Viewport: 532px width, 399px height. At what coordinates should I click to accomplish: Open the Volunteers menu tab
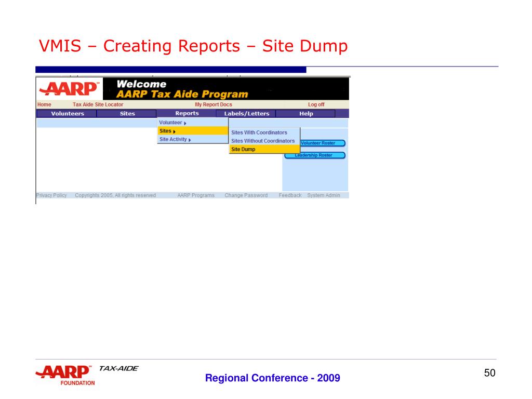(67, 114)
